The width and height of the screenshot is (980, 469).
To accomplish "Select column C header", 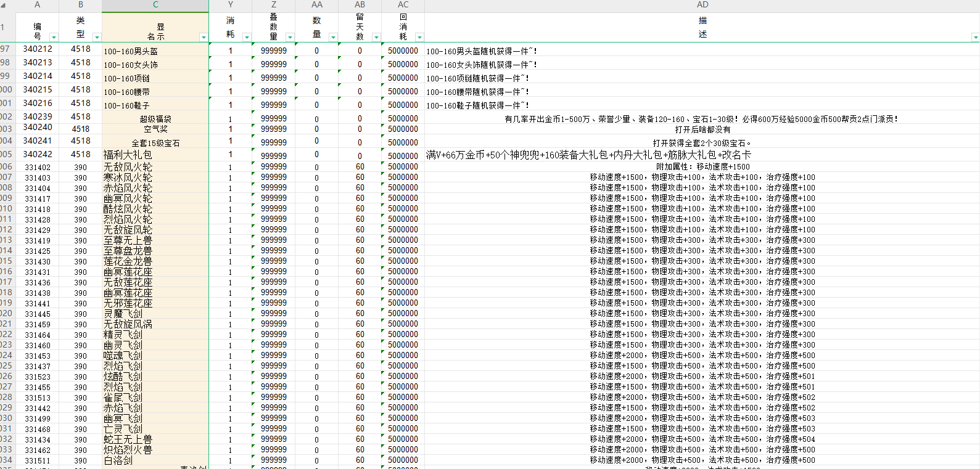I will [155, 5].
